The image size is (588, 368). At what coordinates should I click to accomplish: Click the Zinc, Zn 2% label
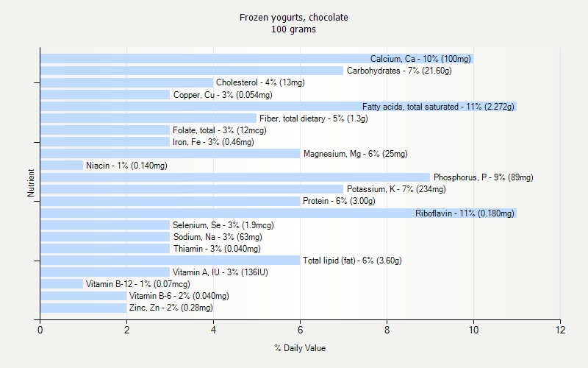pyautogui.click(x=171, y=308)
